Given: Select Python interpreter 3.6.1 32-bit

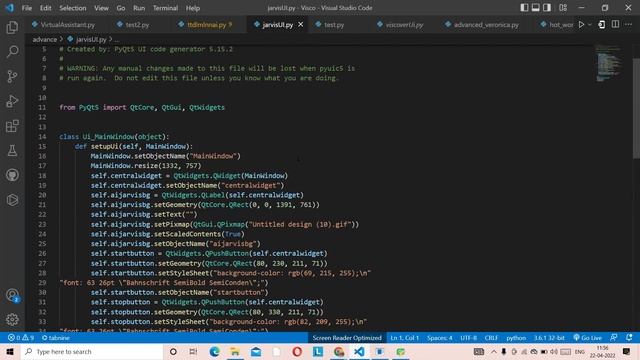Looking at the screenshot, I should coord(549,338).
